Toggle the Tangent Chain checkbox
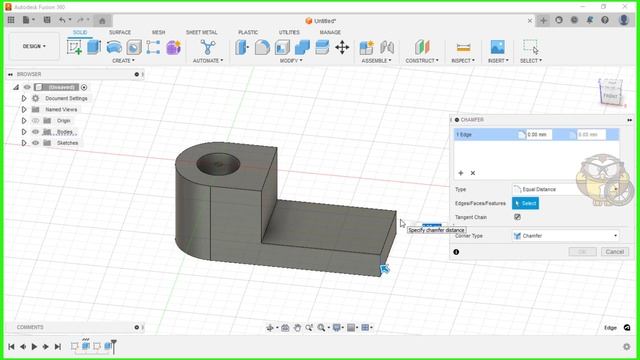Viewport: 640px width, 360px height. point(517,217)
